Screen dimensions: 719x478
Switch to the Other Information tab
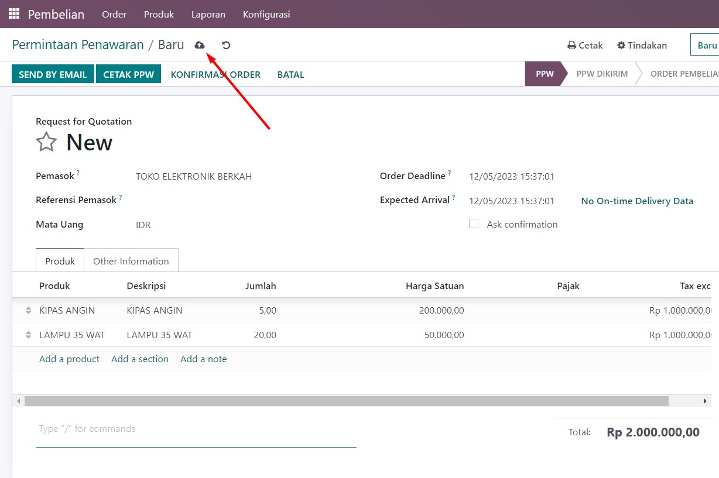[131, 261]
